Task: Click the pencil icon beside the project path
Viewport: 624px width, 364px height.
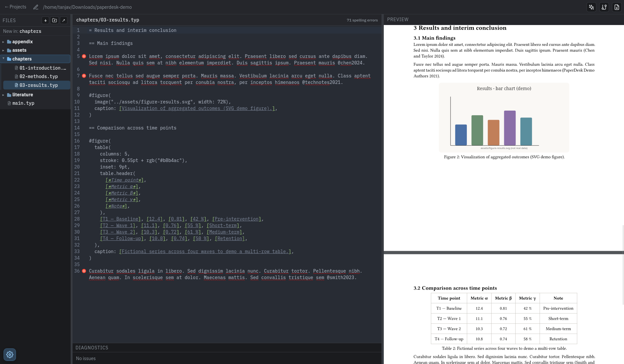Action: click(x=35, y=7)
